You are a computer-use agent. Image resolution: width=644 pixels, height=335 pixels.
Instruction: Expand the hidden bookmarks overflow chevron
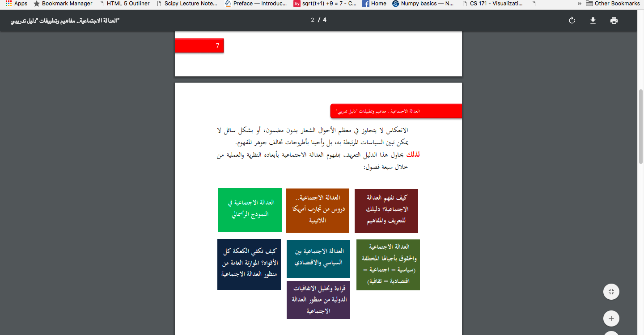(x=580, y=4)
